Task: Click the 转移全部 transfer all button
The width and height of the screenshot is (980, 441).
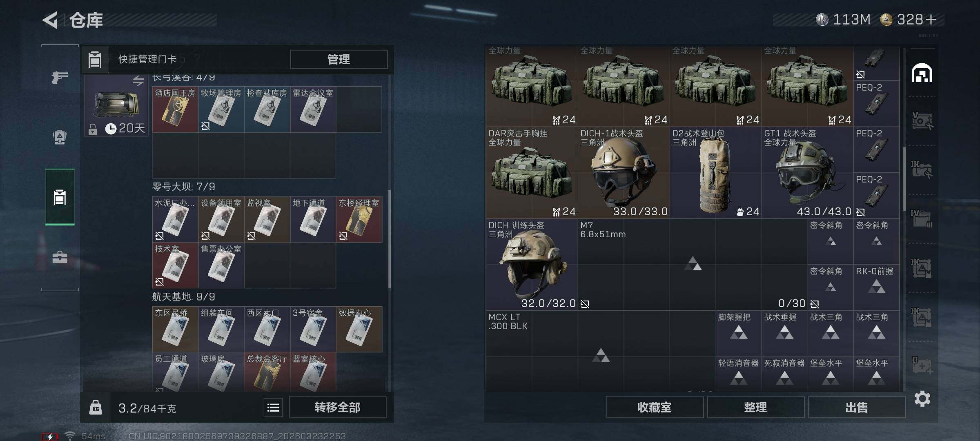Action: [337, 408]
